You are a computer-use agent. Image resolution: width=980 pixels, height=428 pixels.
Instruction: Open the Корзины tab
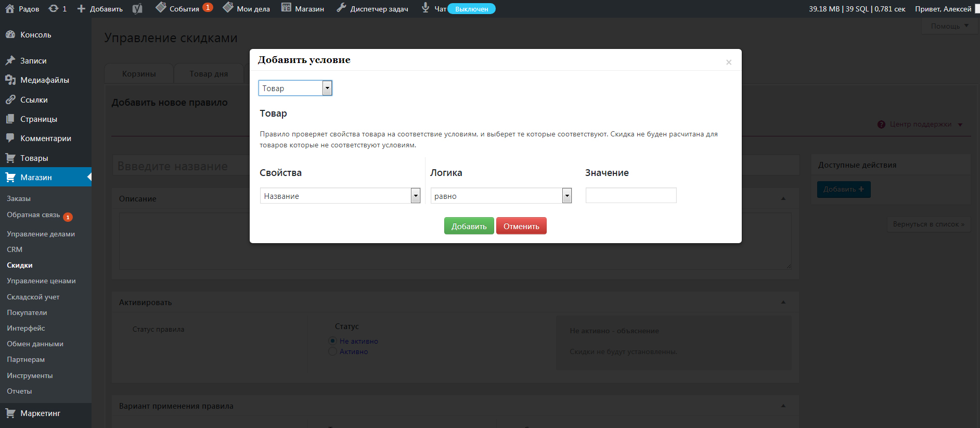coord(139,74)
